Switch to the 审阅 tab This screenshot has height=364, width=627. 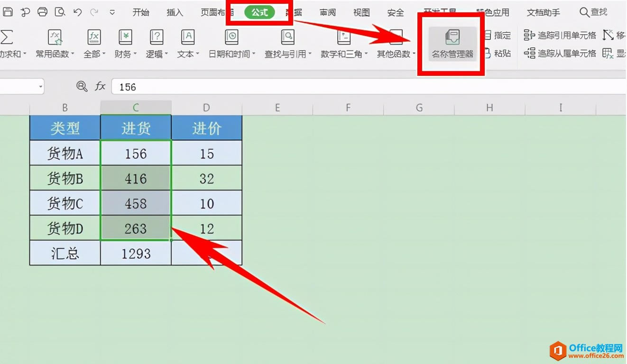coord(328,12)
